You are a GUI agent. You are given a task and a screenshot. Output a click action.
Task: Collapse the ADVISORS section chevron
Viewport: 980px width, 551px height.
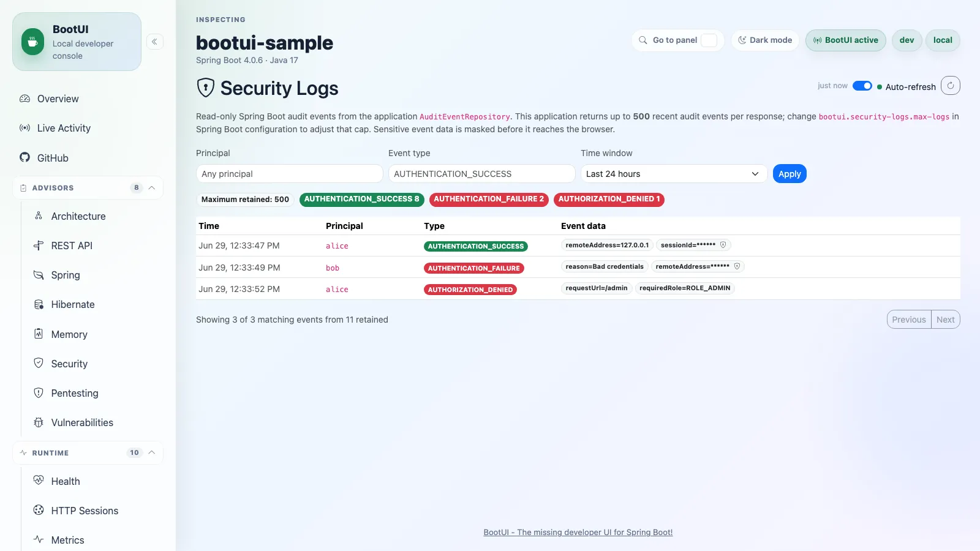point(152,188)
